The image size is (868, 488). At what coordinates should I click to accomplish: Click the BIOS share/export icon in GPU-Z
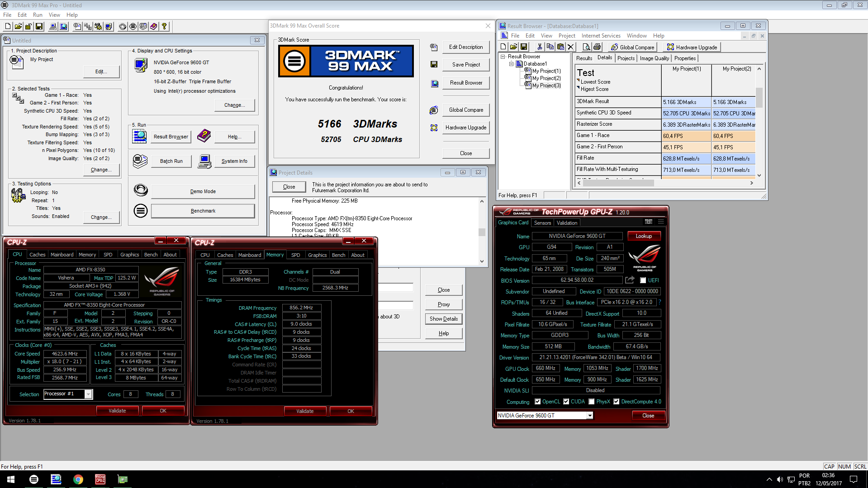pyautogui.click(x=630, y=280)
